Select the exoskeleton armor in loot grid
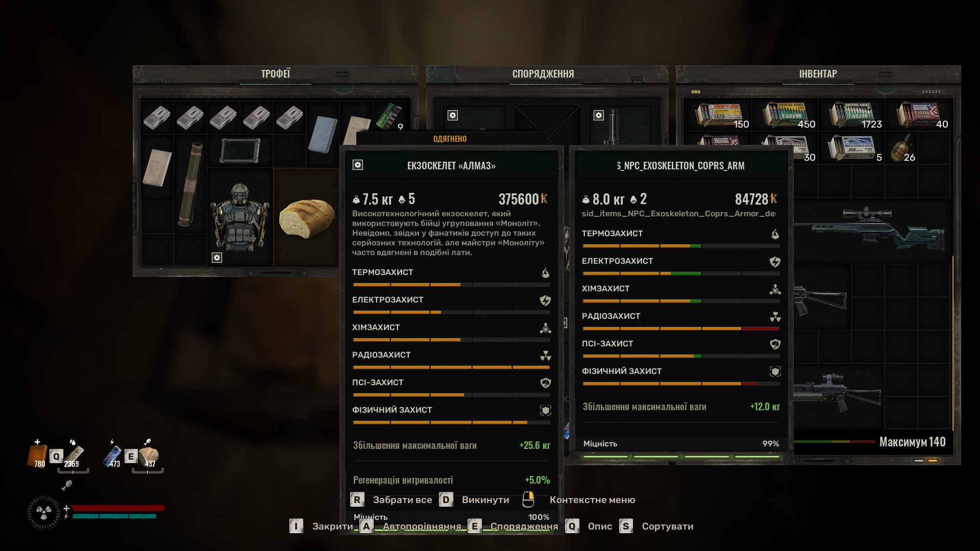Screen dimensions: 980x551 [x=240, y=217]
